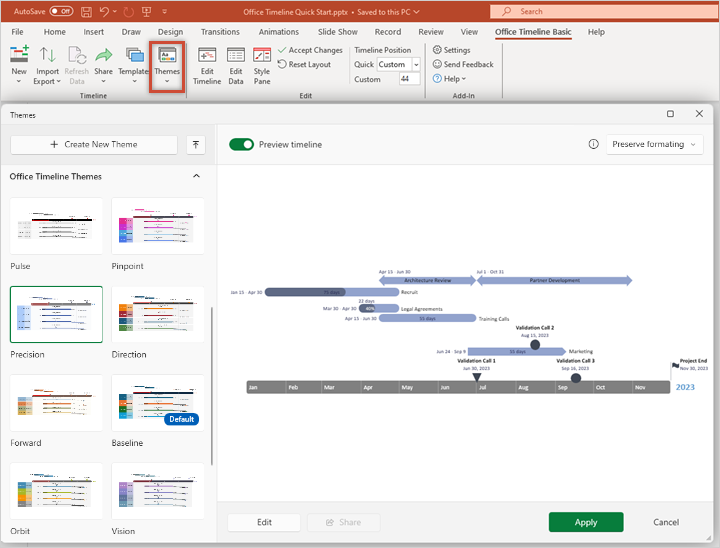Click the Themes ribbon icon
This screenshot has height=548, width=720.
pos(166,57)
